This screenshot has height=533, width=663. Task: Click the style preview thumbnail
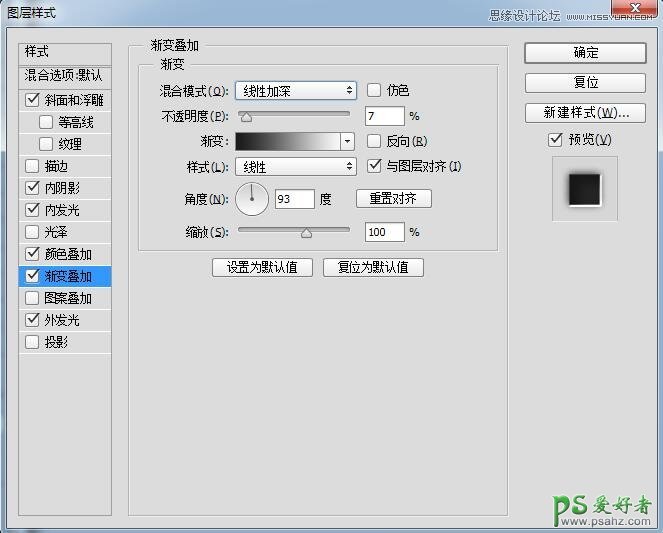pos(584,187)
